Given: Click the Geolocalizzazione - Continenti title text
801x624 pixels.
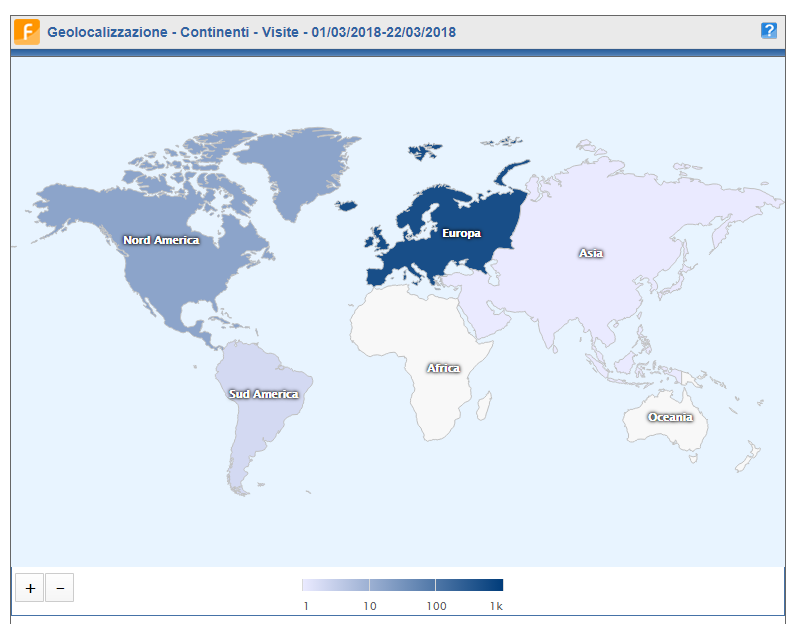Looking at the screenshot, I should pos(251,32).
